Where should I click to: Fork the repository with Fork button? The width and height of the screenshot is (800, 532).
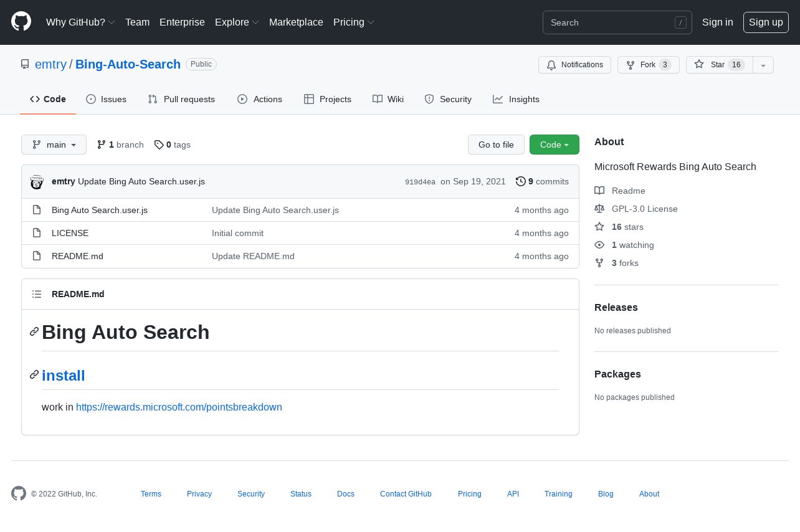pyautogui.click(x=648, y=65)
